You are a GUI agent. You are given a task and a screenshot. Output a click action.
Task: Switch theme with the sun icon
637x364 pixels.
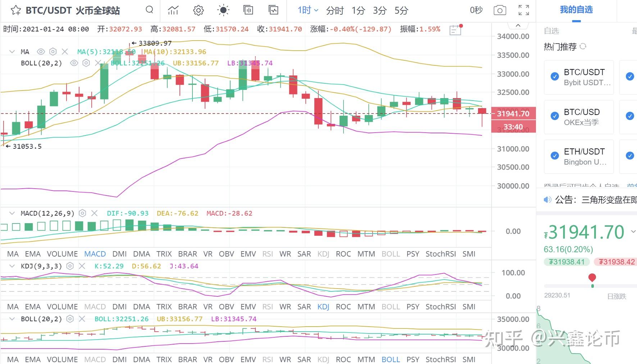(x=223, y=10)
